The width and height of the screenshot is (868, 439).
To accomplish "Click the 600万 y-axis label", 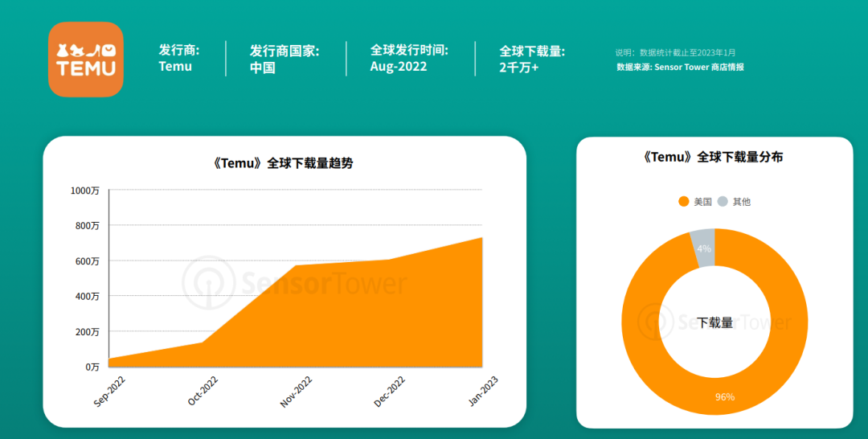I will (87, 261).
